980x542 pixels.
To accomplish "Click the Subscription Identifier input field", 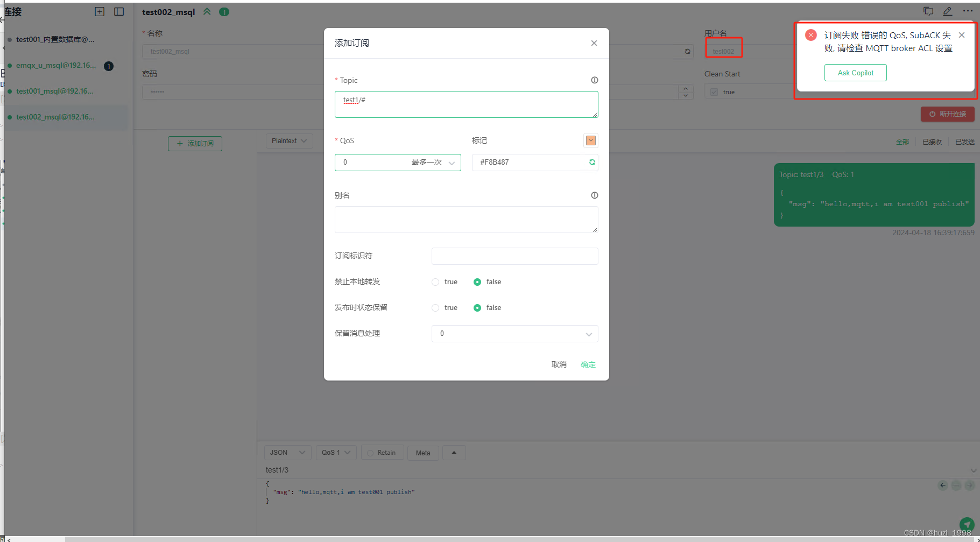I will pyautogui.click(x=515, y=256).
